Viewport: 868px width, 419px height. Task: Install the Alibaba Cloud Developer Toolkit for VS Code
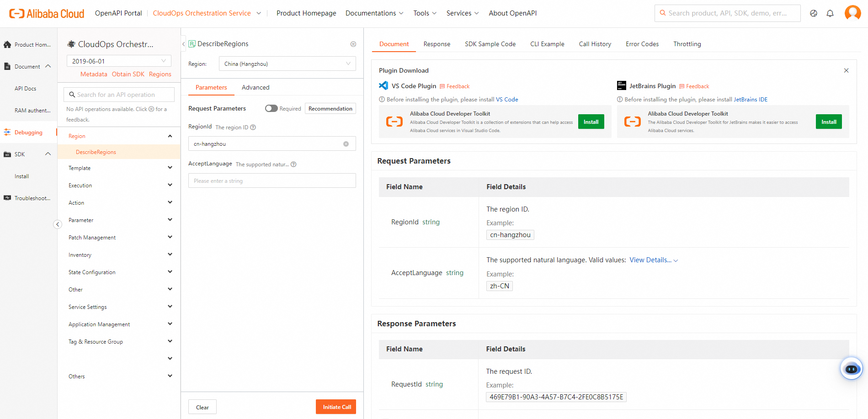[591, 122]
